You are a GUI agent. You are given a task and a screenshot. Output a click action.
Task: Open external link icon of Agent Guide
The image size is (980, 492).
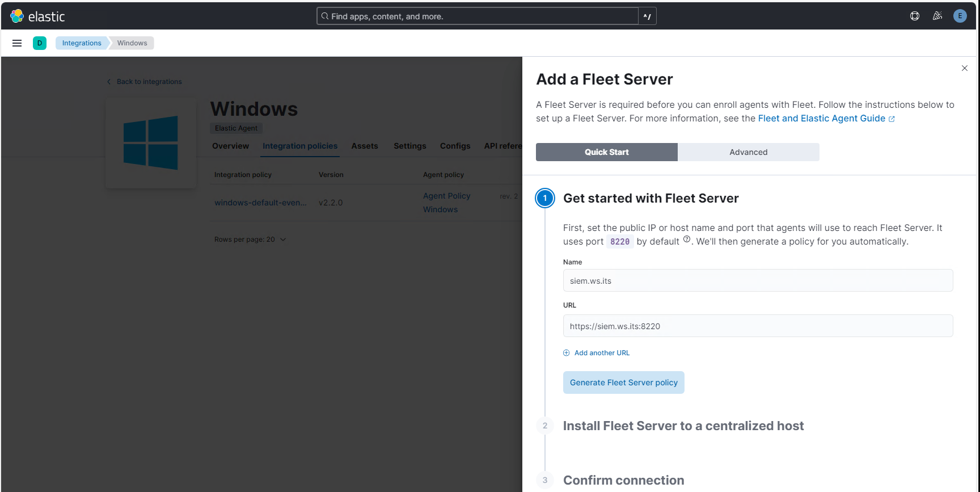[892, 119]
